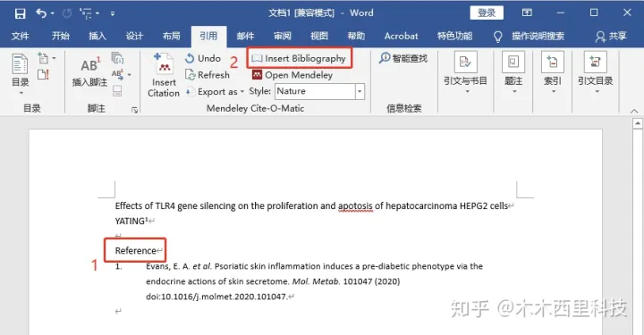The width and height of the screenshot is (644, 335).
Task: Open the 脚注 group dialog launcher
Action: [134, 110]
